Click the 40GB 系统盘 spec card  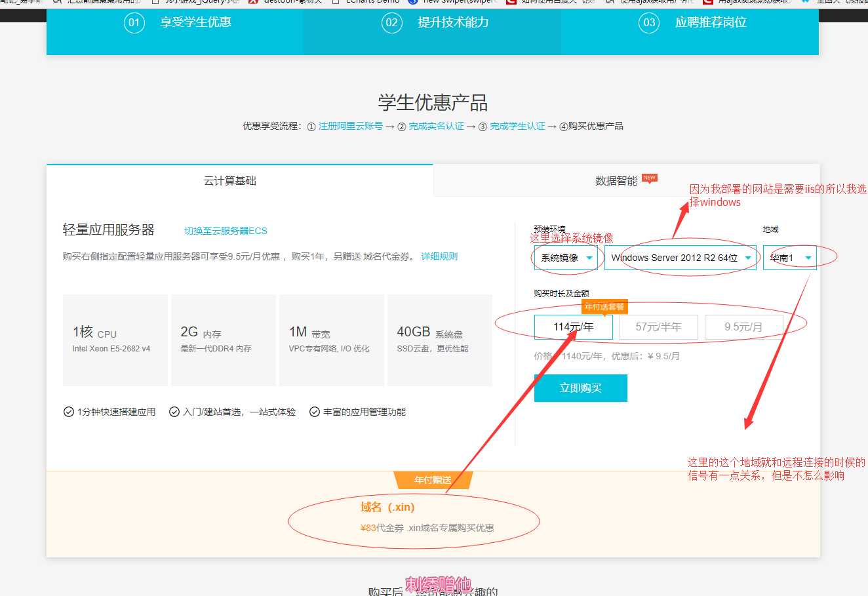(x=440, y=340)
